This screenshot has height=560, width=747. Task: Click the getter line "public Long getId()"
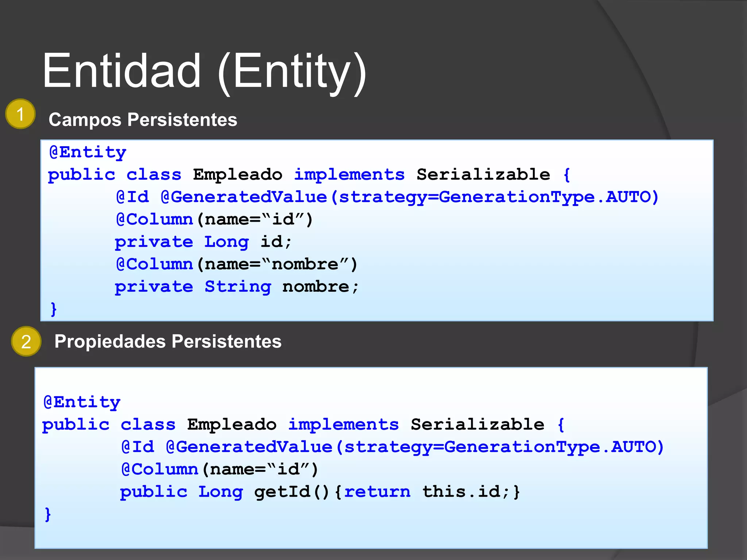click(320, 492)
